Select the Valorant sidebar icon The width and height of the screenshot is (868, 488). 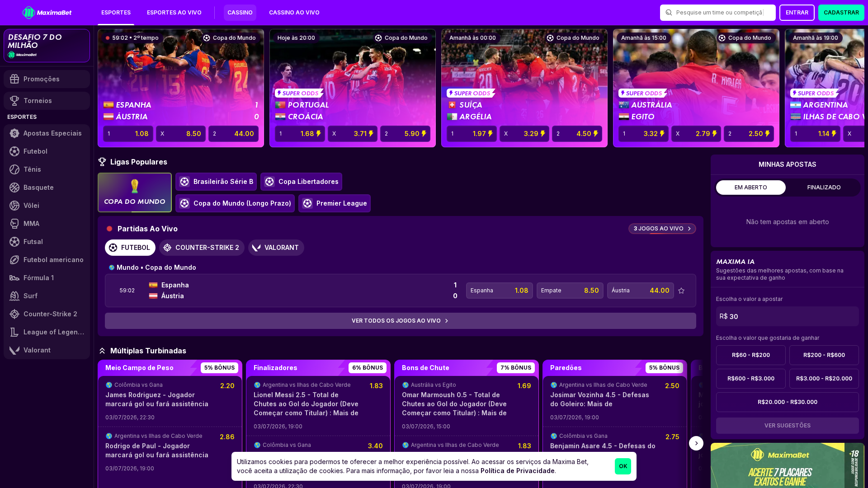(x=14, y=350)
